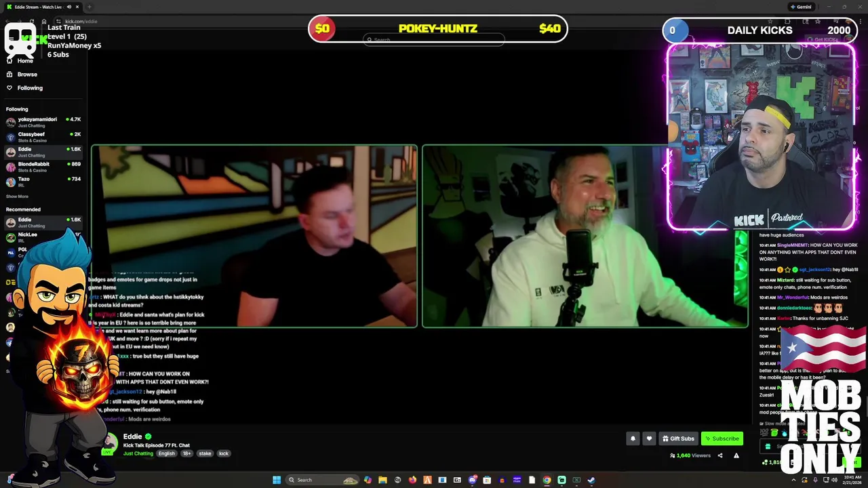Open yokoyamamidori channel in Following list
The width and height of the screenshot is (868, 488).
pos(43,122)
